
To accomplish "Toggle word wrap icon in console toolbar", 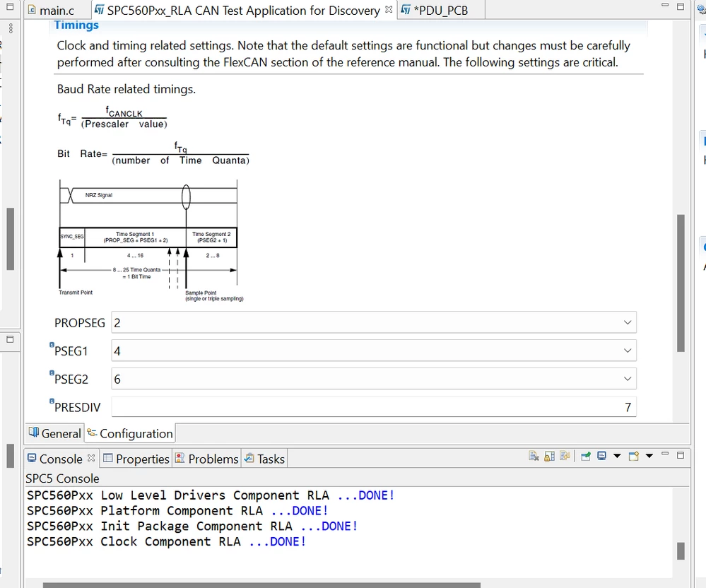I will [x=565, y=457].
